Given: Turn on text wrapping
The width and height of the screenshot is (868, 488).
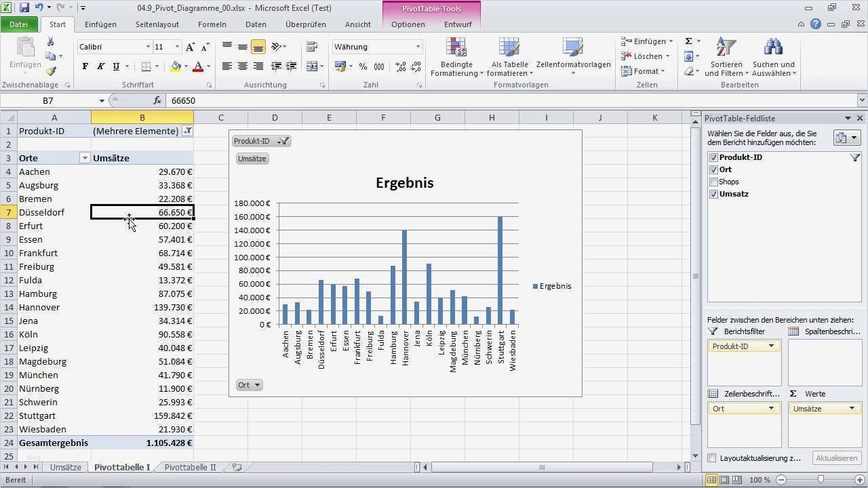Looking at the screenshot, I should (x=313, y=47).
